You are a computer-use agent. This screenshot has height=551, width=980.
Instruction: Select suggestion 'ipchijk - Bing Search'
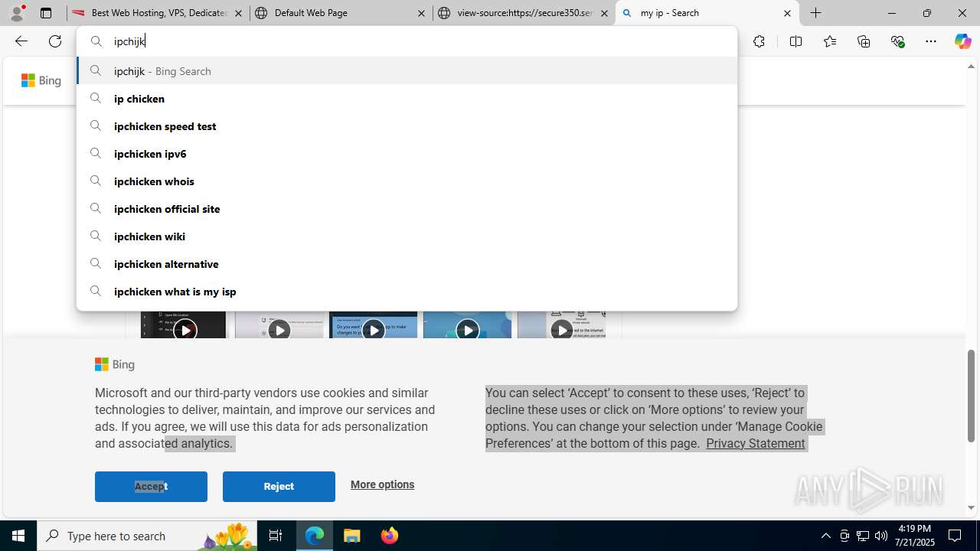(x=407, y=71)
